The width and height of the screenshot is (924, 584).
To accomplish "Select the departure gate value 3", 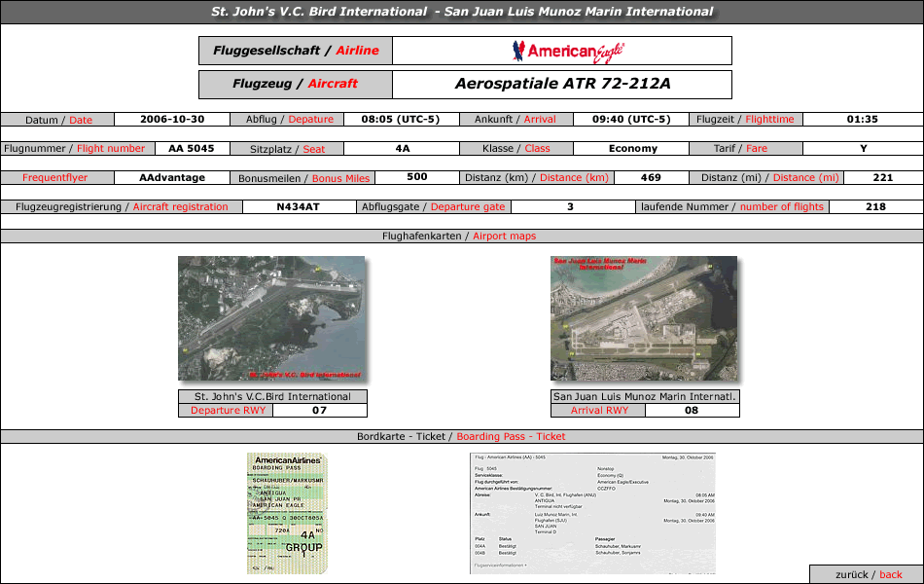I will point(570,207).
